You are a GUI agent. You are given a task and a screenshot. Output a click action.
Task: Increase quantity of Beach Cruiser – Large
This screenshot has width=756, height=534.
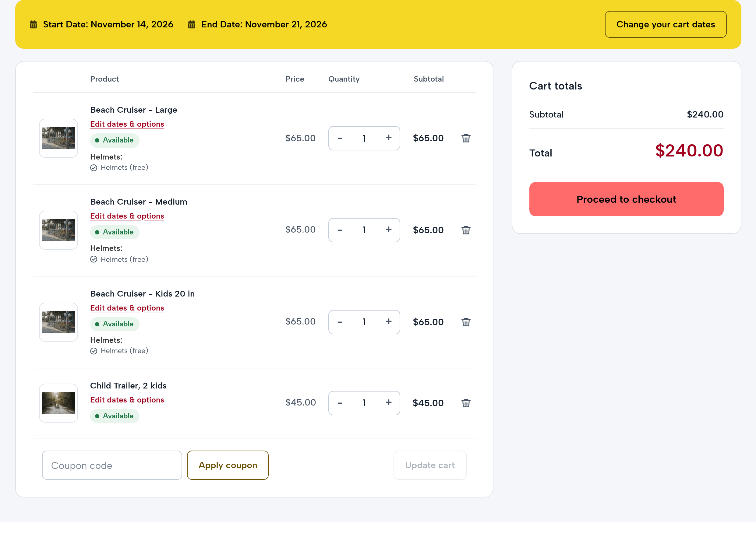(389, 138)
